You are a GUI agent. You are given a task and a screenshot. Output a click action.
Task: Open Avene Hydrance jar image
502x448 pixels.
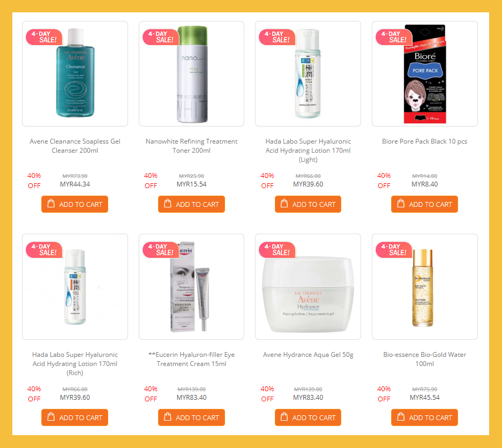point(308,287)
